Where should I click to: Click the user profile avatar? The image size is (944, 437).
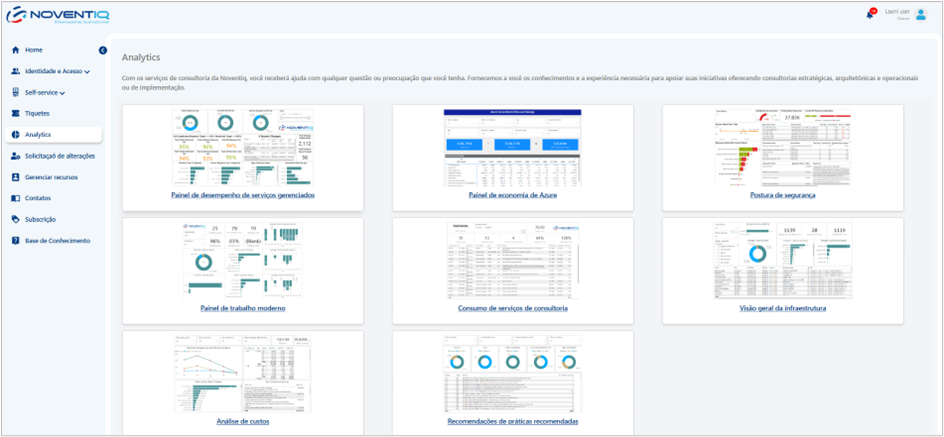(x=921, y=14)
